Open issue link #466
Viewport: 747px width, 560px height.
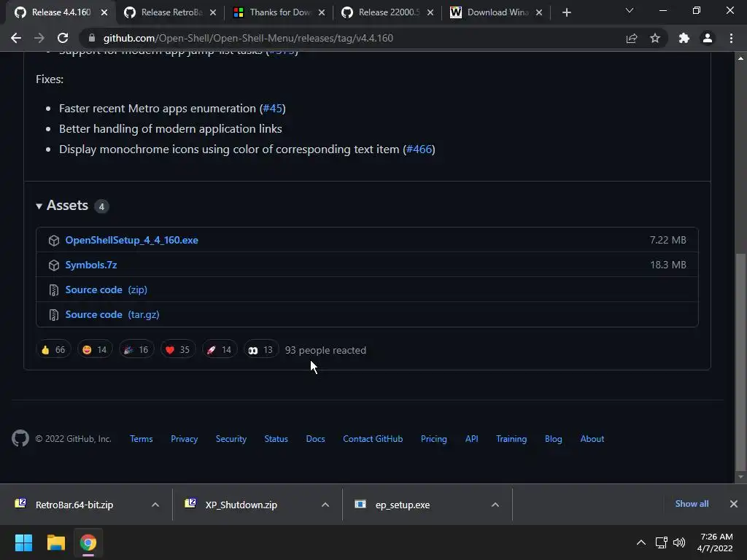pos(419,149)
